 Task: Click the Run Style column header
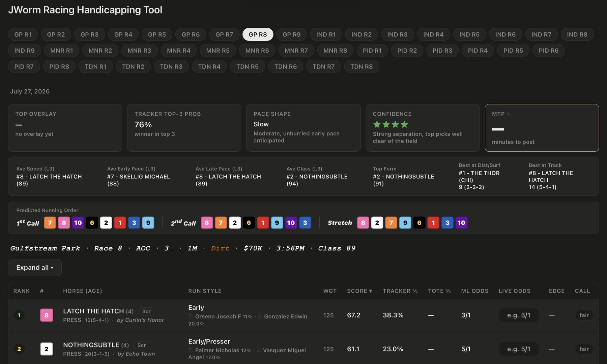(x=205, y=291)
